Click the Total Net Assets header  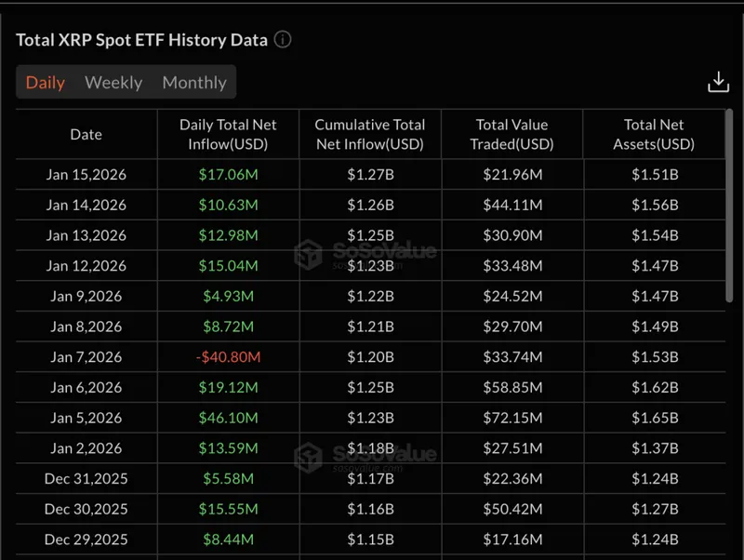(652, 134)
